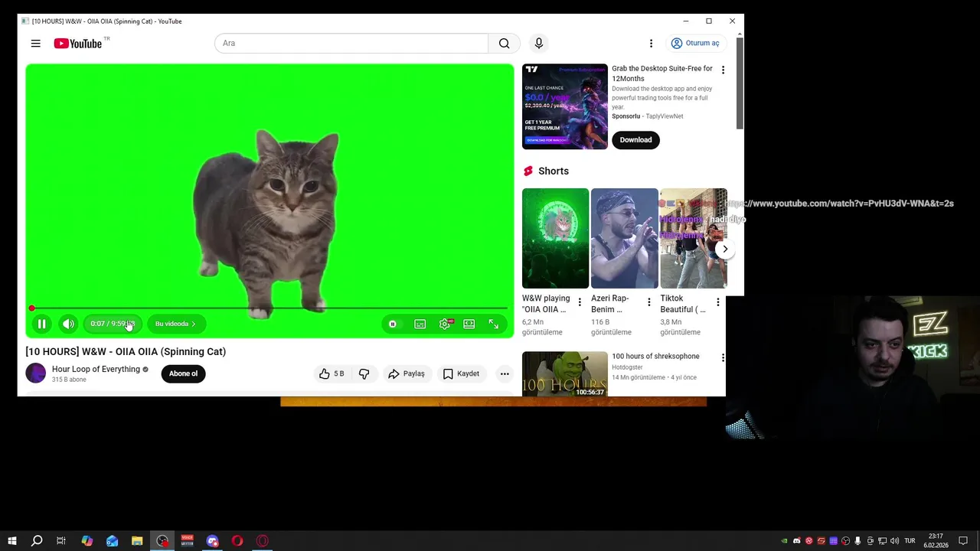Click the browser window vertical scrollbar
Screen dimensions: 980x551
[x=740, y=83]
